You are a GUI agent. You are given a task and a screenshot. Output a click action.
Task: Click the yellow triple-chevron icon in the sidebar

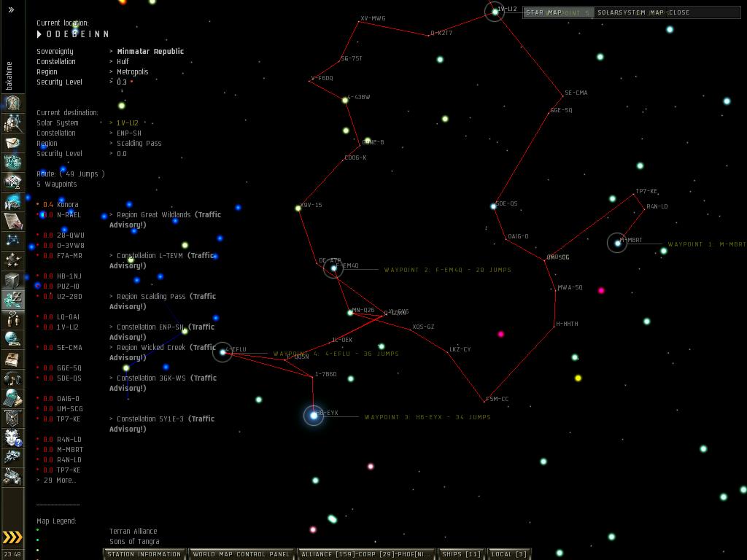pos(12,537)
